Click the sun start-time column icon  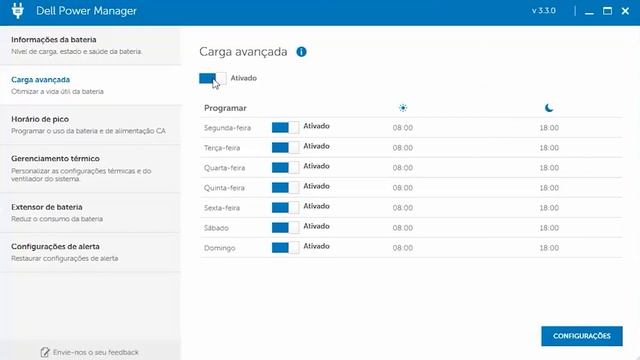pyautogui.click(x=403, y=108)
